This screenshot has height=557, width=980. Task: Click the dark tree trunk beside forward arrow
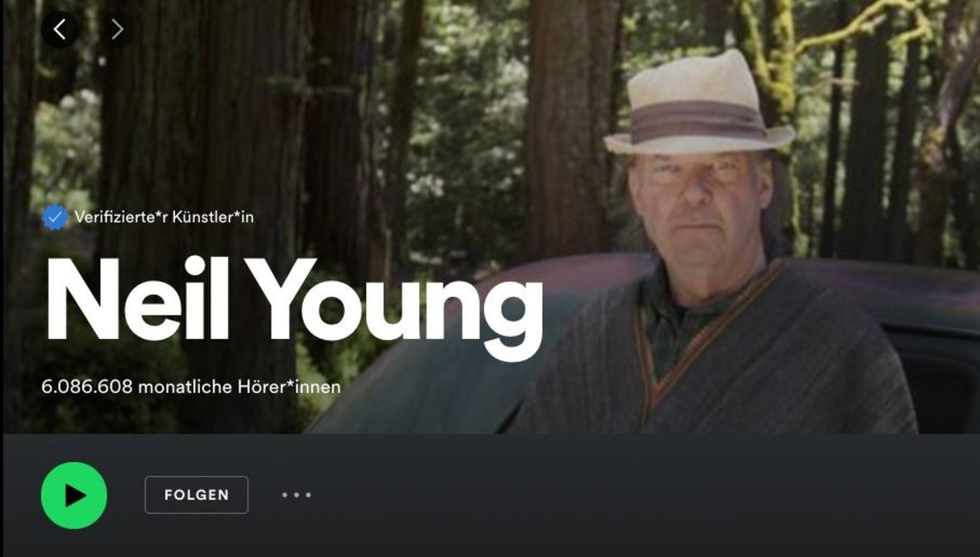(201, 96)
